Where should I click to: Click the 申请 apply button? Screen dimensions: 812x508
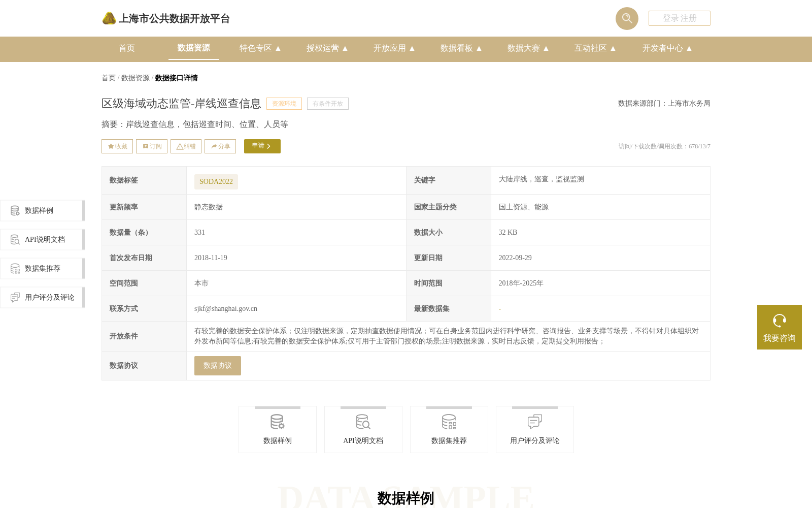[262, 146]
